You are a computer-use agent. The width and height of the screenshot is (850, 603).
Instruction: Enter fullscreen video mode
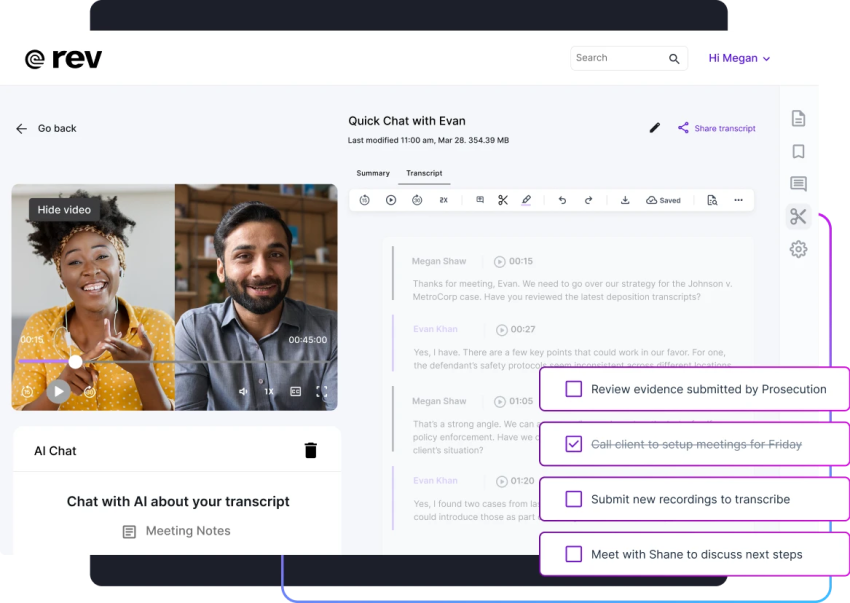point(321,392)
